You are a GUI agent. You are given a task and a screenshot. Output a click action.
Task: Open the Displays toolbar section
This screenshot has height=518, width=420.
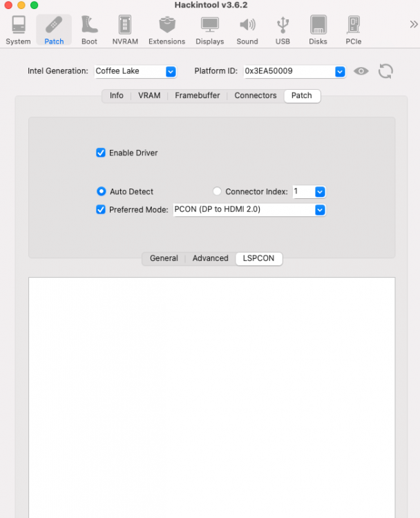coord(210,30)
